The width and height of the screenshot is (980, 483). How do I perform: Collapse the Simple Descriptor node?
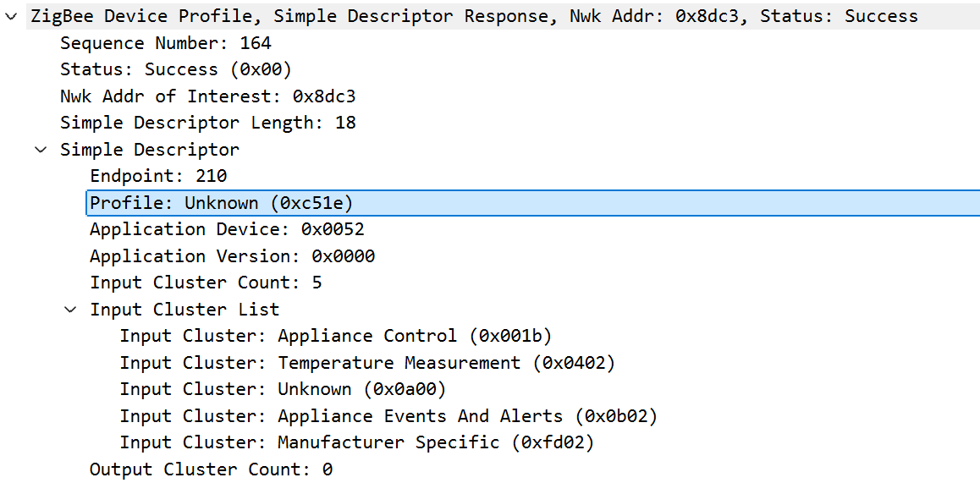coord(41,150)
